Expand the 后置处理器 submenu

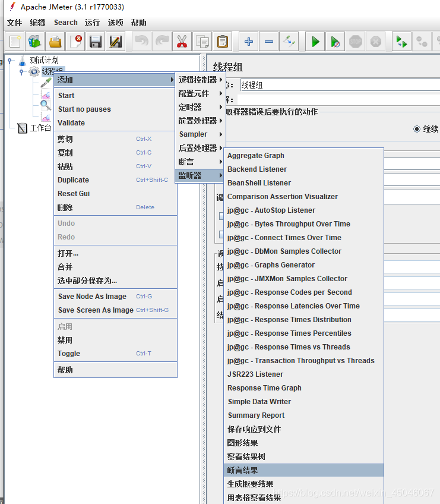pos(201,148)
